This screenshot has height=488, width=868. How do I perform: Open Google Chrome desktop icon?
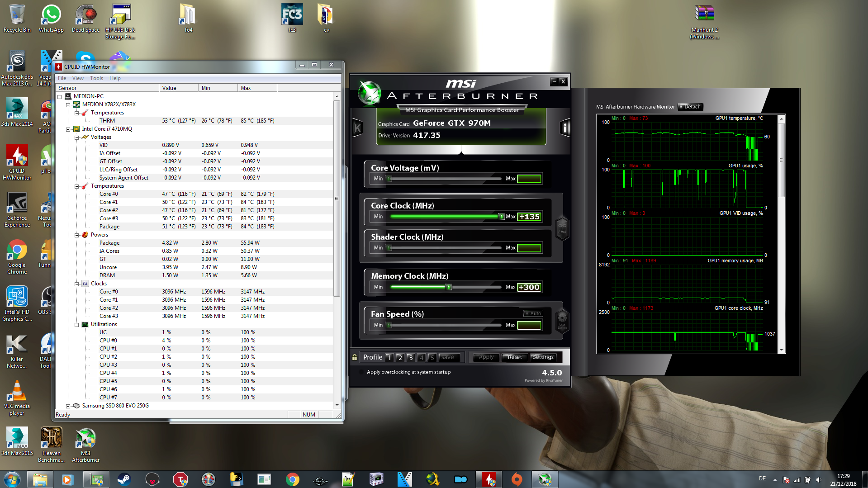point(17,257)
